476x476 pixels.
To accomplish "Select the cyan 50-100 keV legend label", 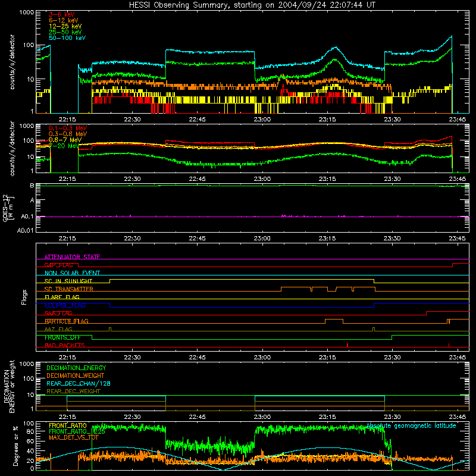I will click(x=67, y=38).
